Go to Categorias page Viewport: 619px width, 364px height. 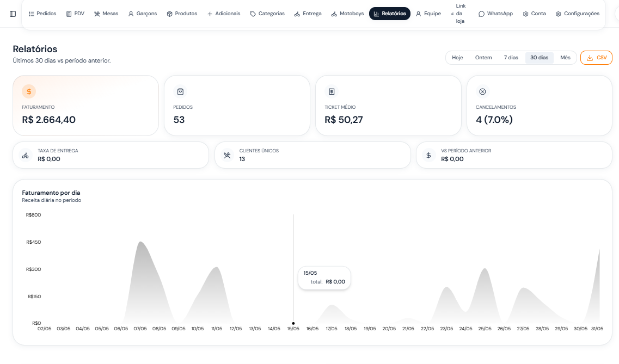[x=267, y=14]
